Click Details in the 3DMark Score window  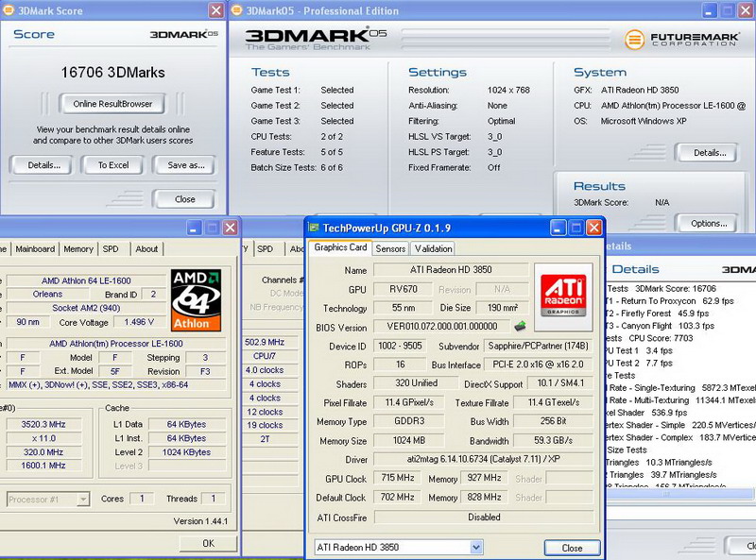coord(43,165)
